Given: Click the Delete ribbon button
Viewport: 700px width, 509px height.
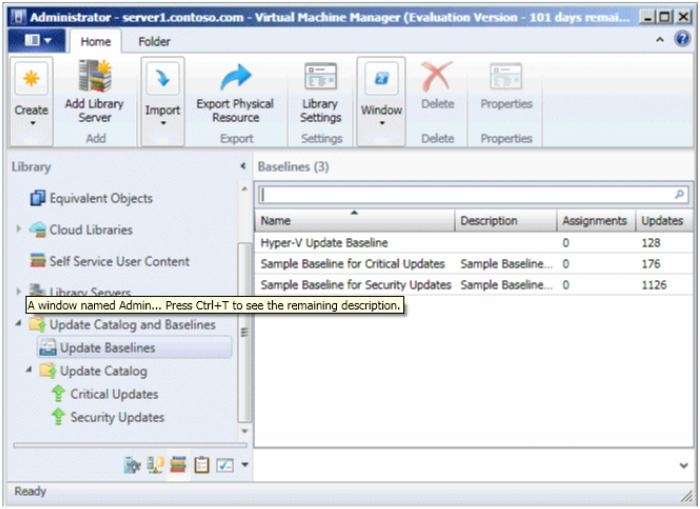Looking at the screenshot, I should click(x=438, y=86).
